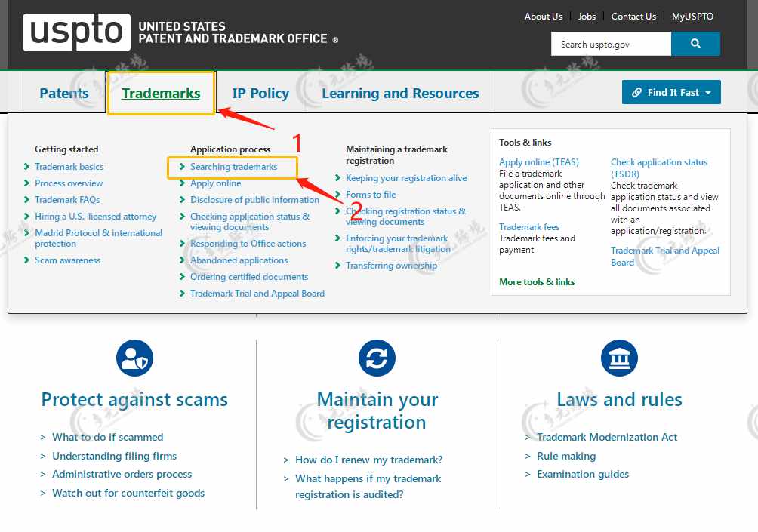Open Understanding filing firms

coord(115,456)
